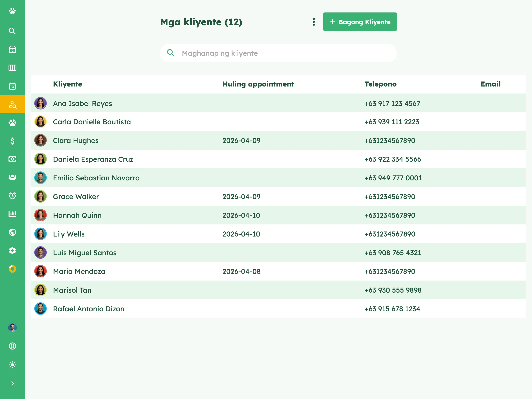Open the dollar sign billing icon
Image resolution: width=532 pixels, height=399 pixels.
12,141
